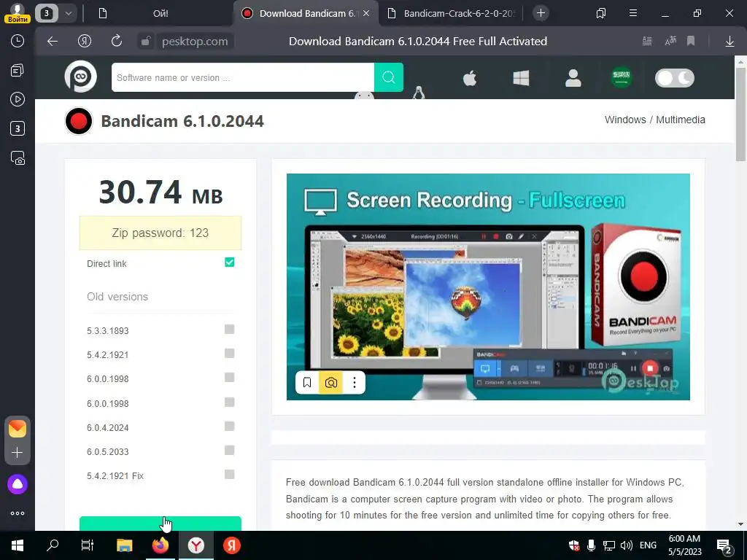Open browser history clock icon in sidebar

(18, 41)
